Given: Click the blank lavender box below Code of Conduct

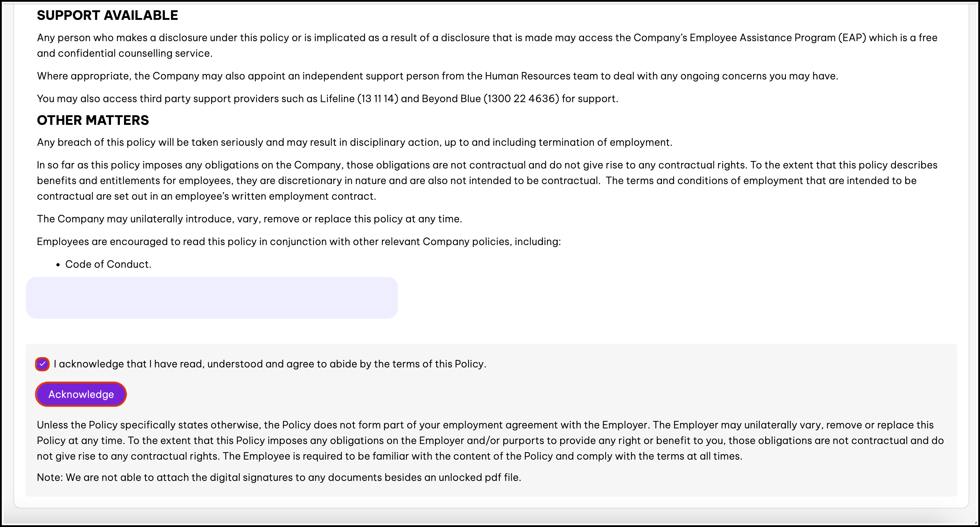Looking at the screenshot, I should click(212, 298).
